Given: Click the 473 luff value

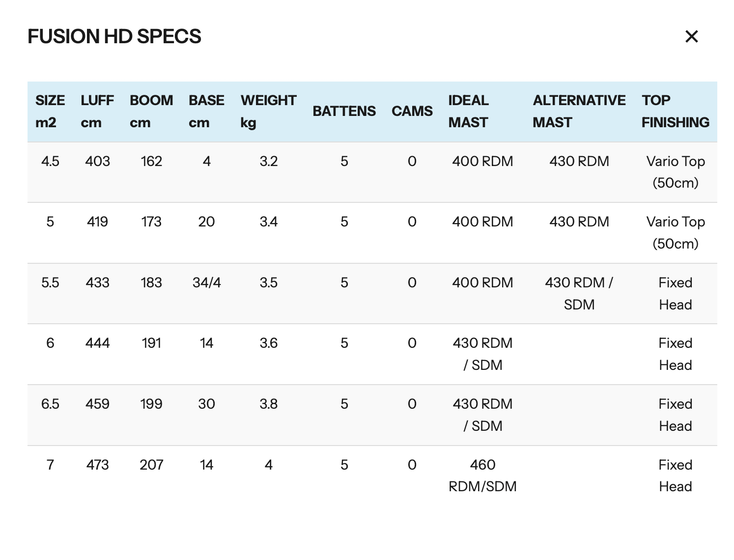Looking at the screenshot, I should pos(97,465).
